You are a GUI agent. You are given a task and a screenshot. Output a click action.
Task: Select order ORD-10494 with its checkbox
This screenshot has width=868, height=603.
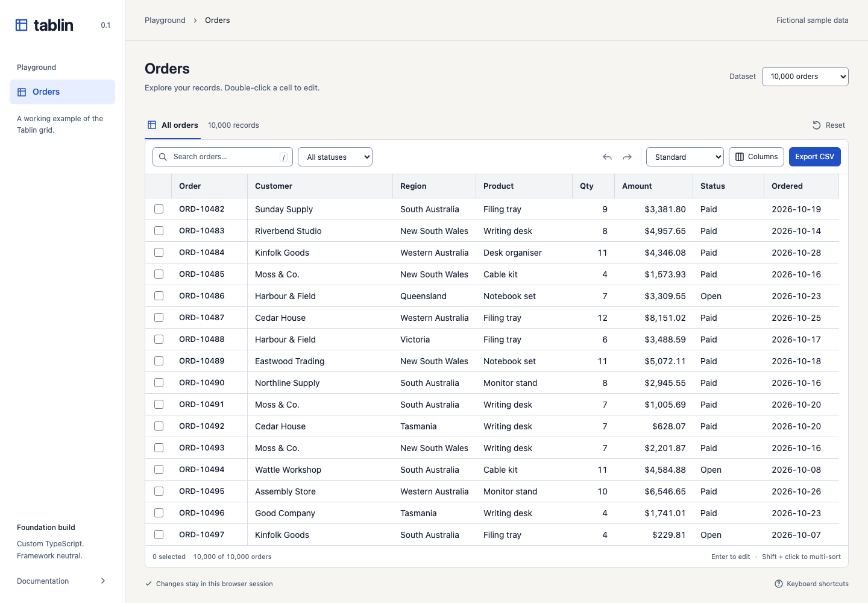(x=159, y=470)
